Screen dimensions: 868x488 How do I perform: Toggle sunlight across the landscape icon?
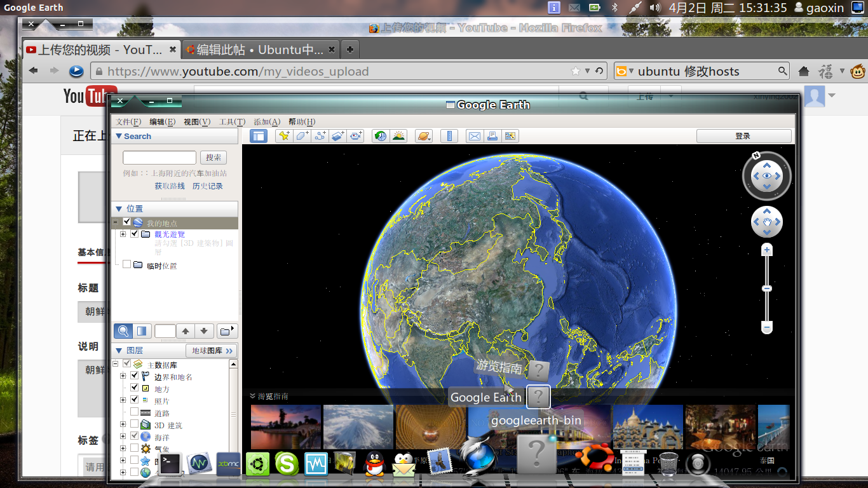pyautogui.click(x=398, y=135)
